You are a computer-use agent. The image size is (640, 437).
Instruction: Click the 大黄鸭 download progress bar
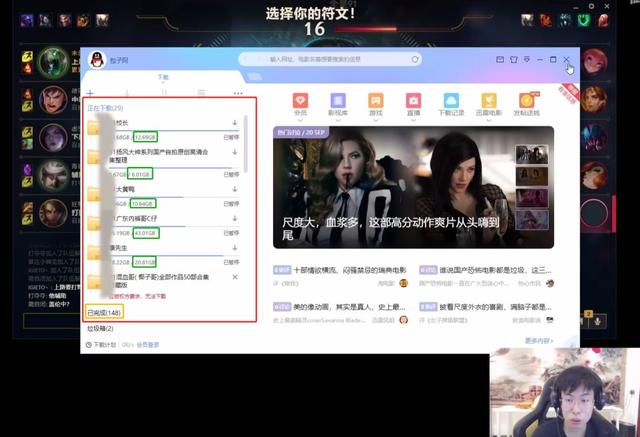[x=175, y=197]
